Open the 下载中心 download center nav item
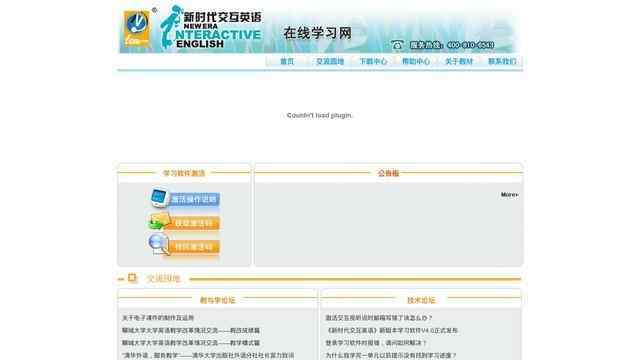 (x=373, y=61)
